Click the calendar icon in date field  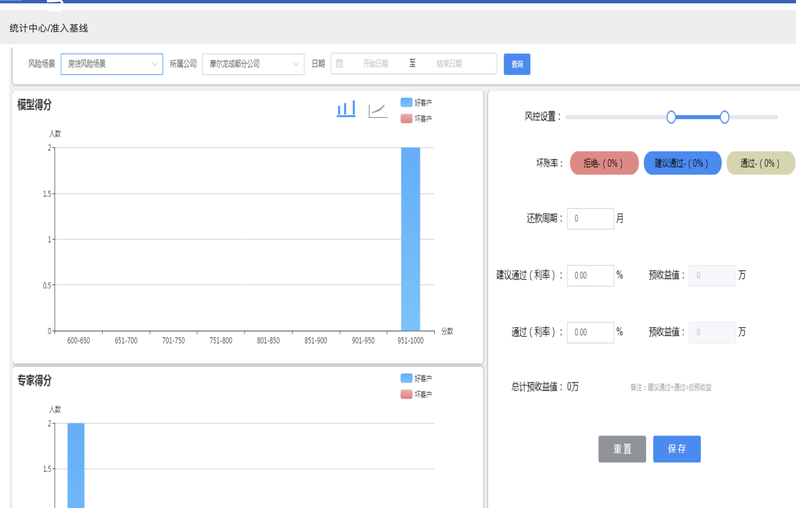339,64
